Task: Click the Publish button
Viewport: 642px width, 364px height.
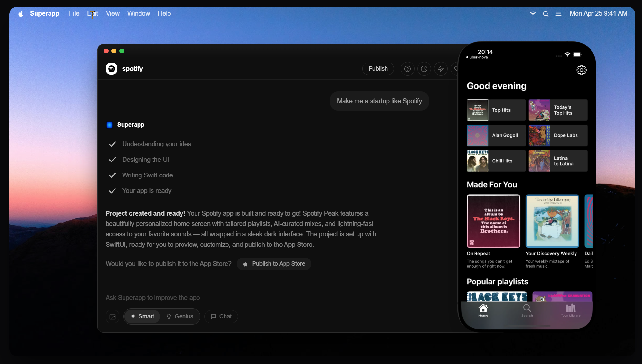Action: [378, 69]
